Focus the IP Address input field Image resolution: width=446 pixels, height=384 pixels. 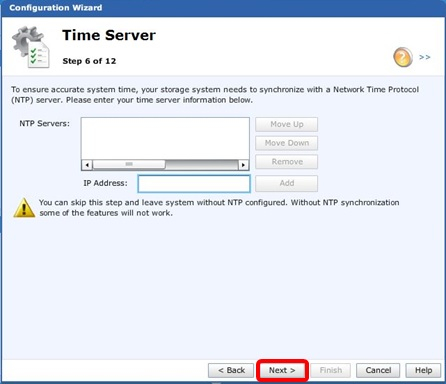coord(194,184)
